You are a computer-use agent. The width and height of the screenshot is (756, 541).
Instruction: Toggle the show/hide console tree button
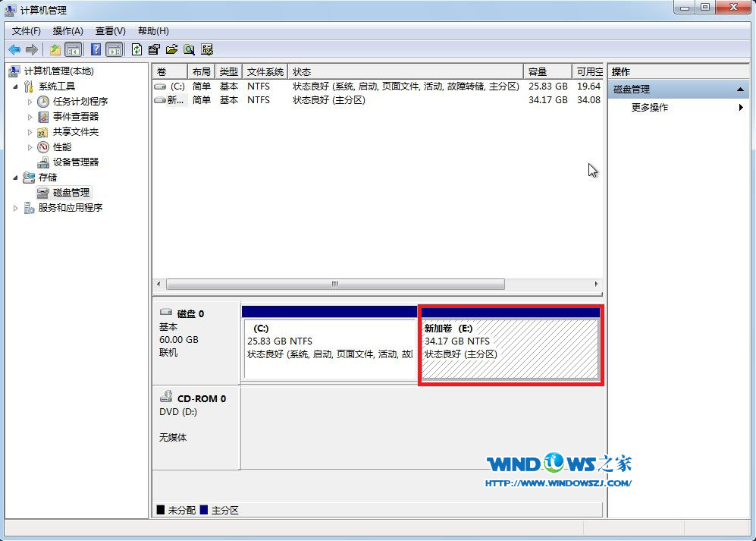pos(74,49)
